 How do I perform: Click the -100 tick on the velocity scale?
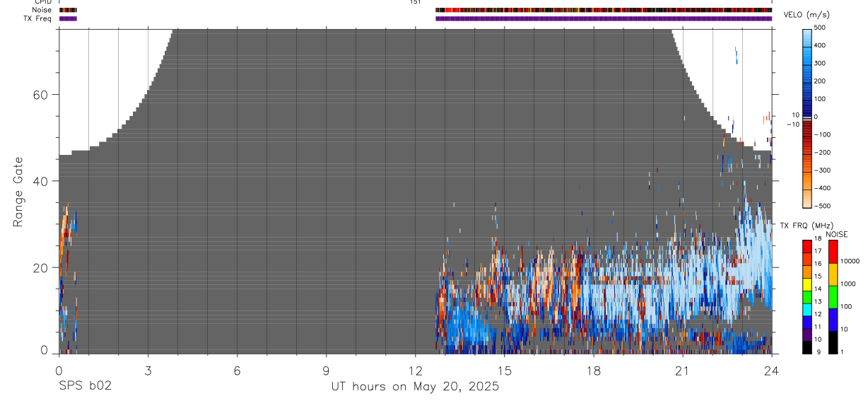click(x=822, y=134)
